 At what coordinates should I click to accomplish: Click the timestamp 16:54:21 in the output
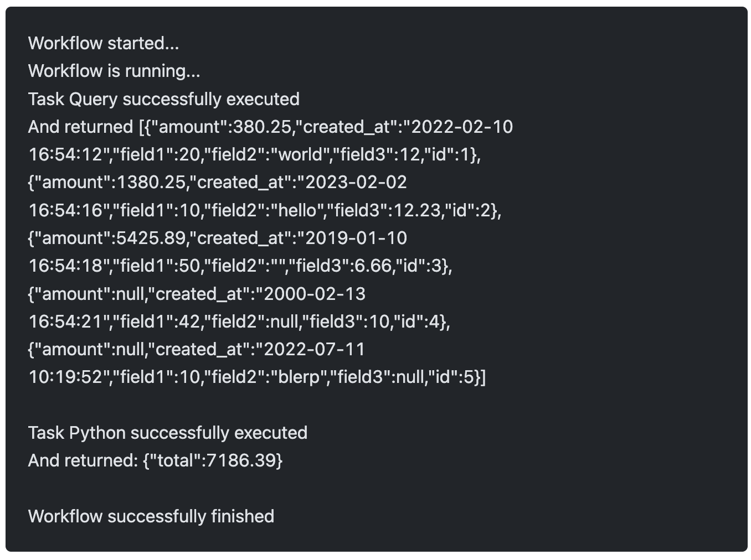(65, 322)
